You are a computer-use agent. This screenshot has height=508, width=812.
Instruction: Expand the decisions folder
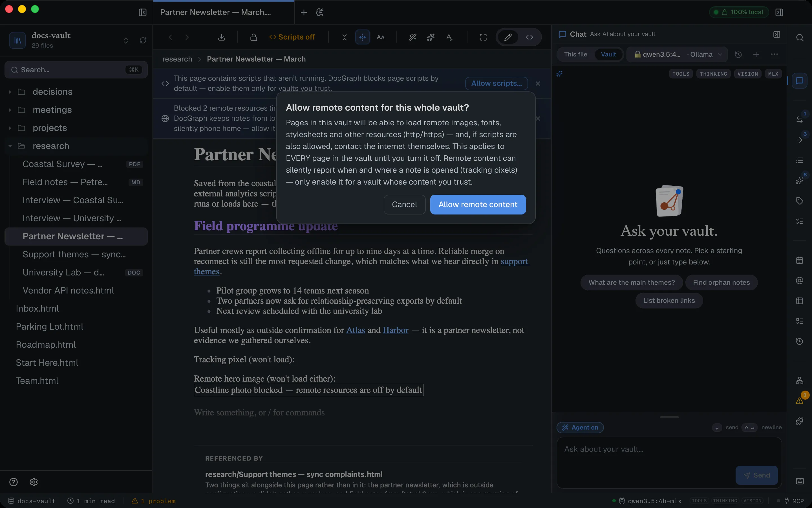10,92
